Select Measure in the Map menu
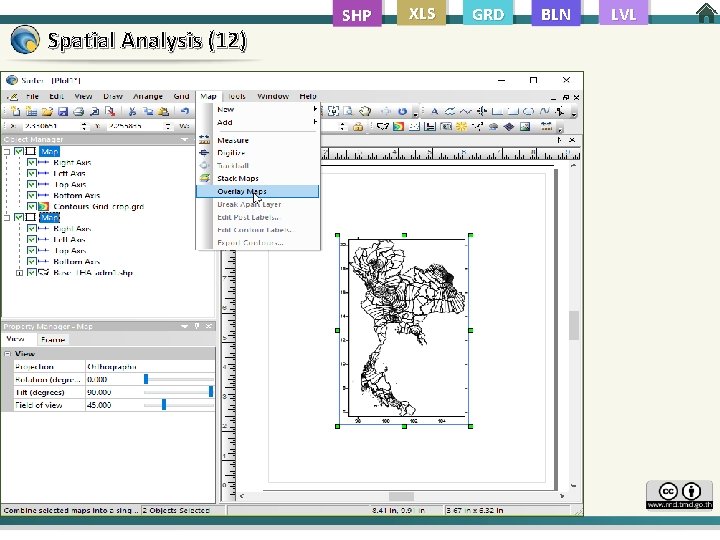Viewport: 720px width, 540px height. tap(258, 141)
